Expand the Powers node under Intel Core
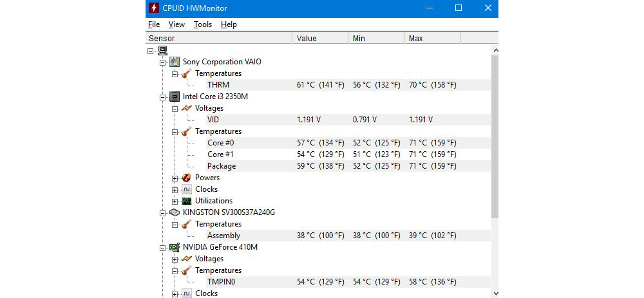644x298 pixels. [x=175, y=178]
